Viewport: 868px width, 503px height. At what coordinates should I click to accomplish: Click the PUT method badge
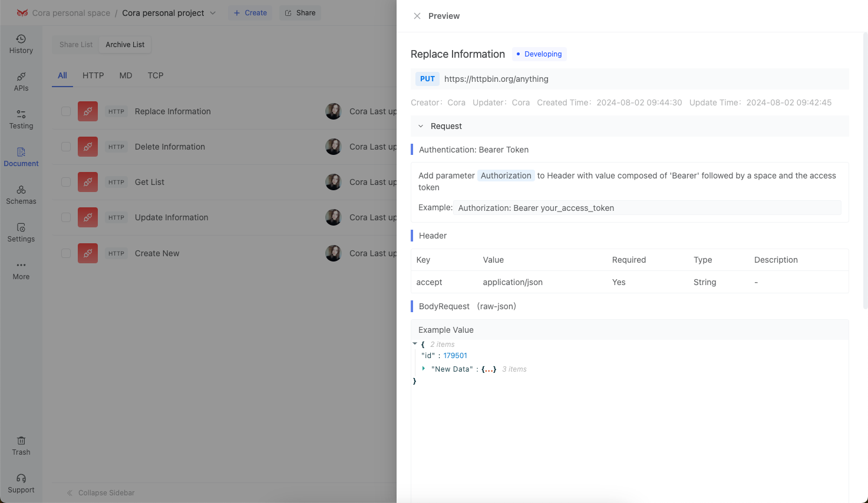427,79
